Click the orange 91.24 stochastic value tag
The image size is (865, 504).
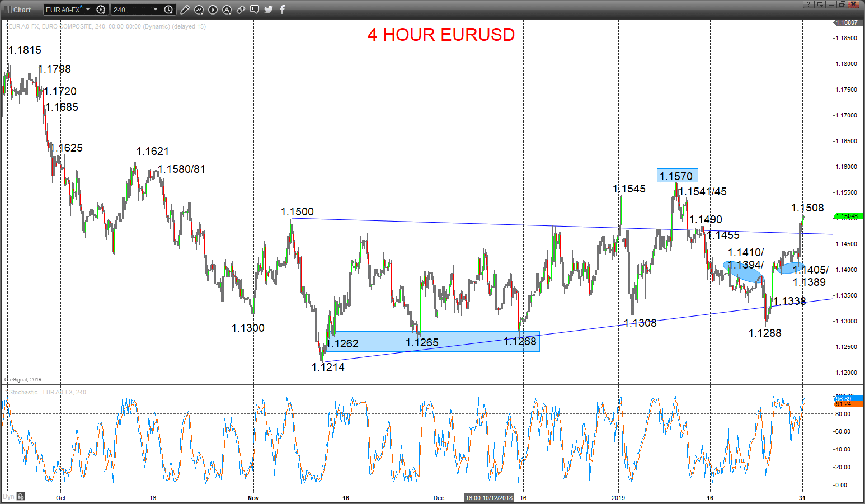848,404
